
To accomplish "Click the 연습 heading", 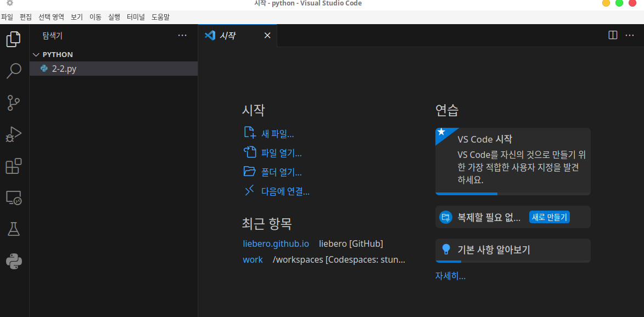I will coord(447,110).
